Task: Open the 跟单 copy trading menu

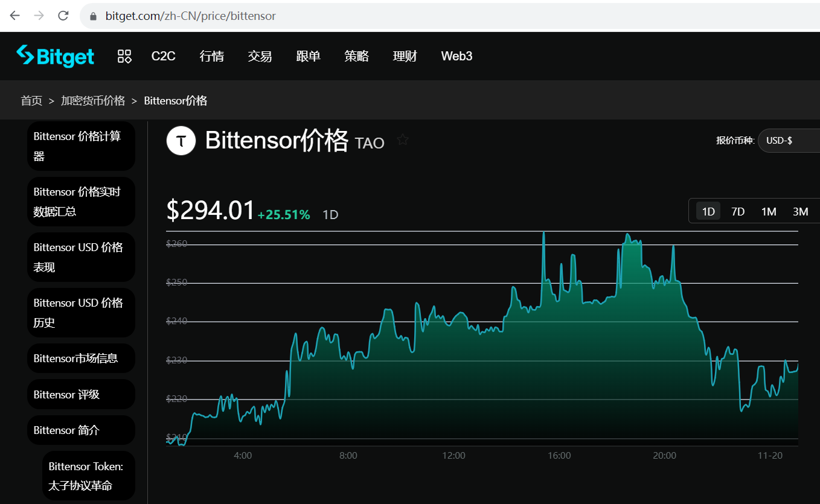Action: (309, 56)
